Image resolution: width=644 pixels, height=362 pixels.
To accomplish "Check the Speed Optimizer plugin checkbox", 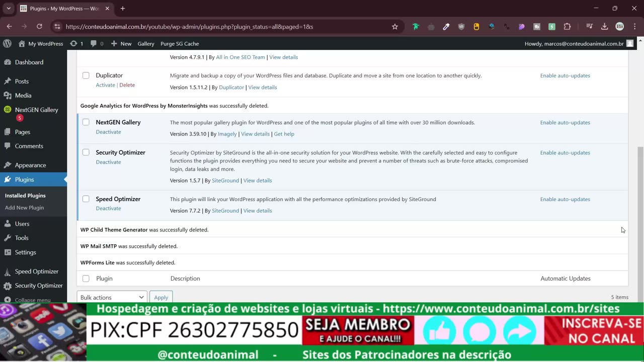I will (86, 199).
